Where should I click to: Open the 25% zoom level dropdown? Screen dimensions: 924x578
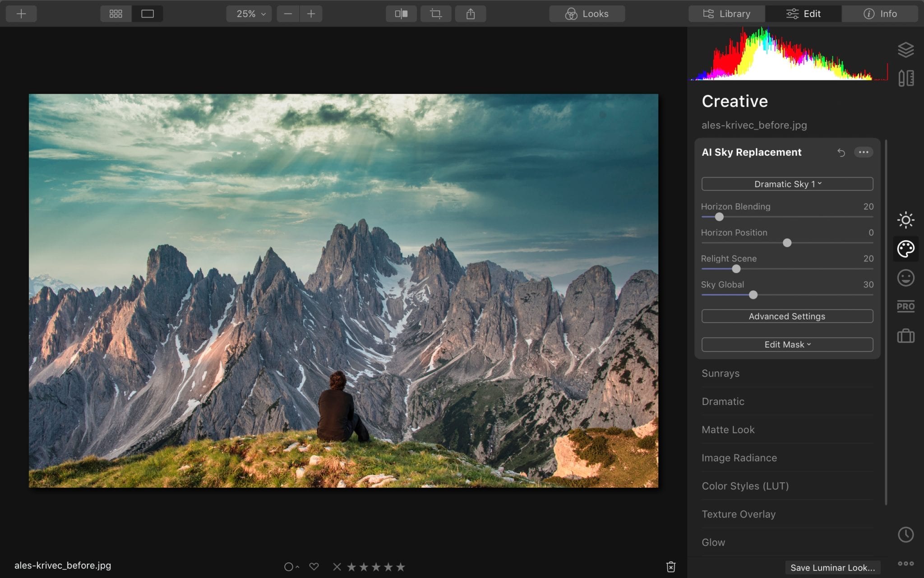(x=249, y=14)
